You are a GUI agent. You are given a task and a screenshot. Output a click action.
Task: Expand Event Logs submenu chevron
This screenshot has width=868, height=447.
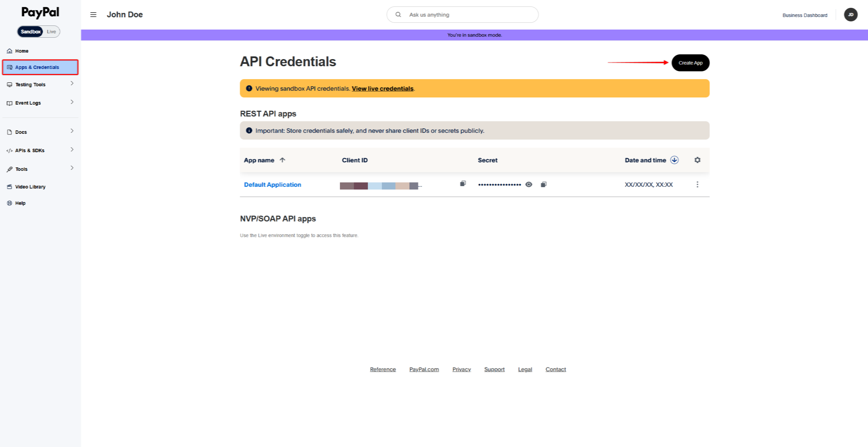72,102
